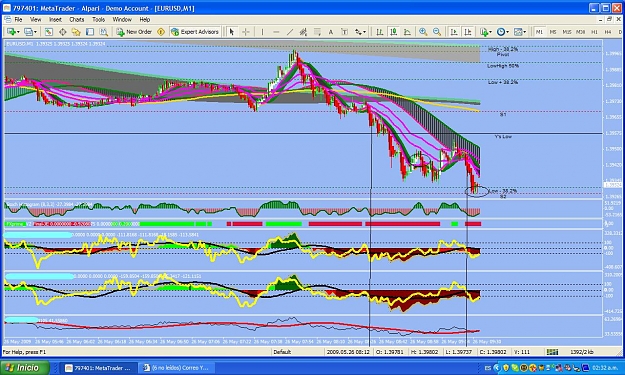Zoom in on the chart
The image size is (625, 375).
423,32
